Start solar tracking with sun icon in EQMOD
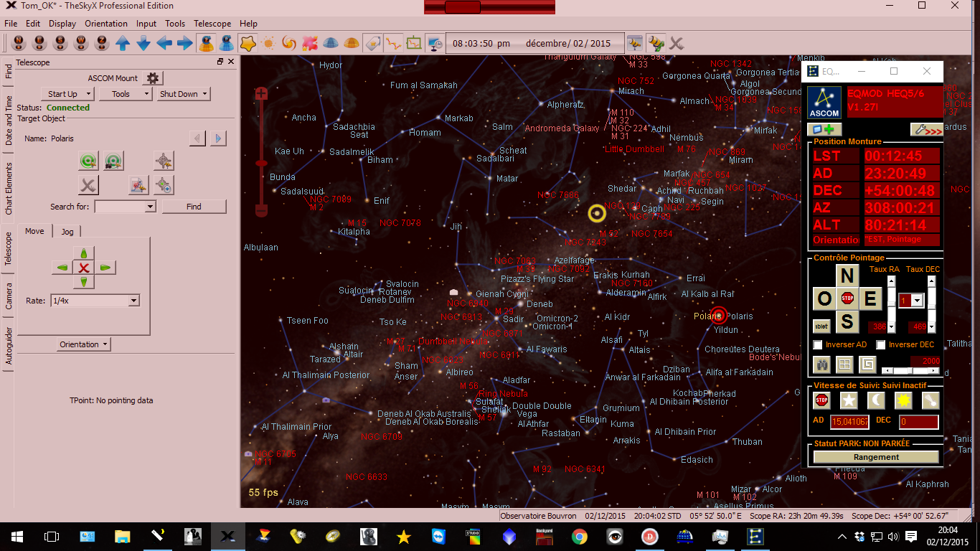 [x=903, y=400]
